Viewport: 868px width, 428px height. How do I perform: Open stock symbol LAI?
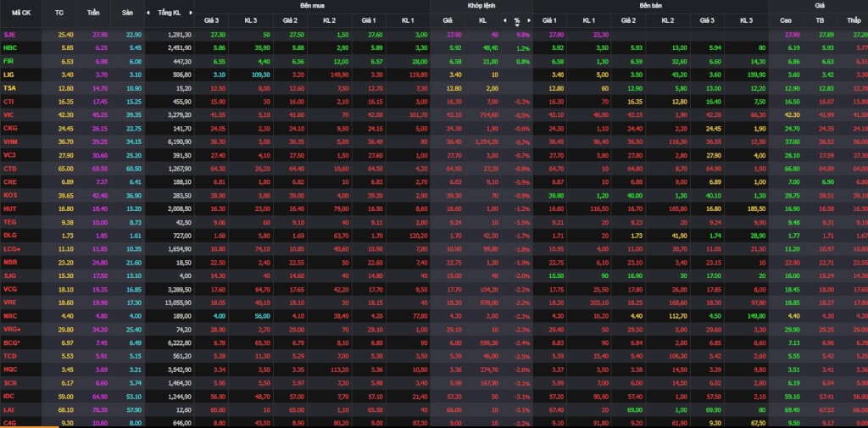pyautogui.click(x=8, y=409)
